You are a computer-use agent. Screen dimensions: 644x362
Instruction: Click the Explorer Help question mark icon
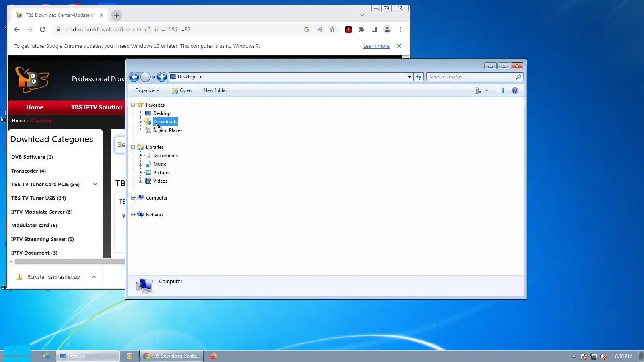[515, 90]
